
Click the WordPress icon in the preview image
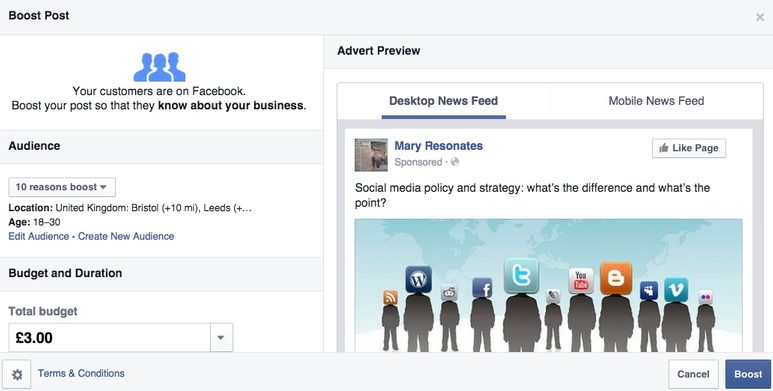coord(419,280)
